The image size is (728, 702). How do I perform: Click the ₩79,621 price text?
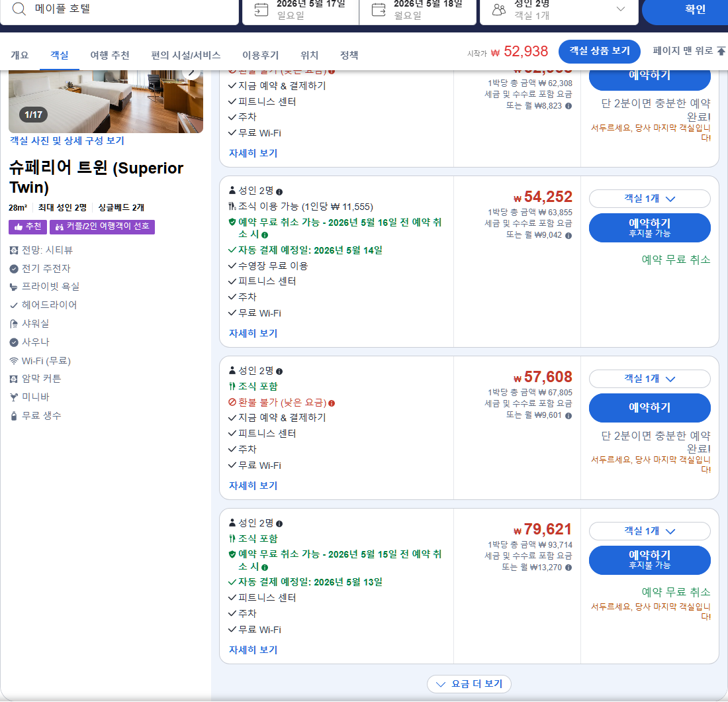tap(543, 529)
